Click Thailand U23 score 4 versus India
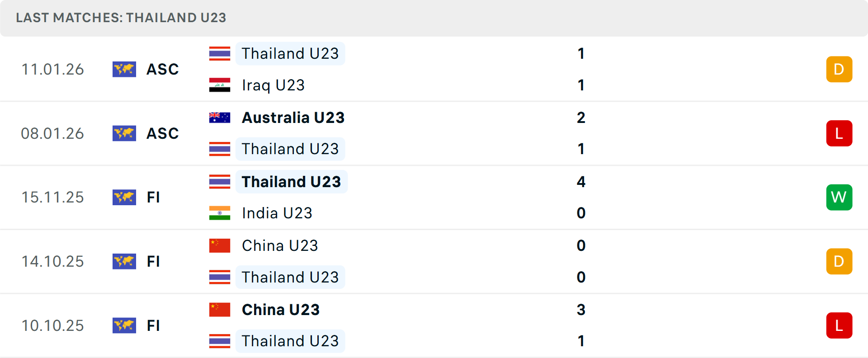868x358 pixels. [581, 182]
